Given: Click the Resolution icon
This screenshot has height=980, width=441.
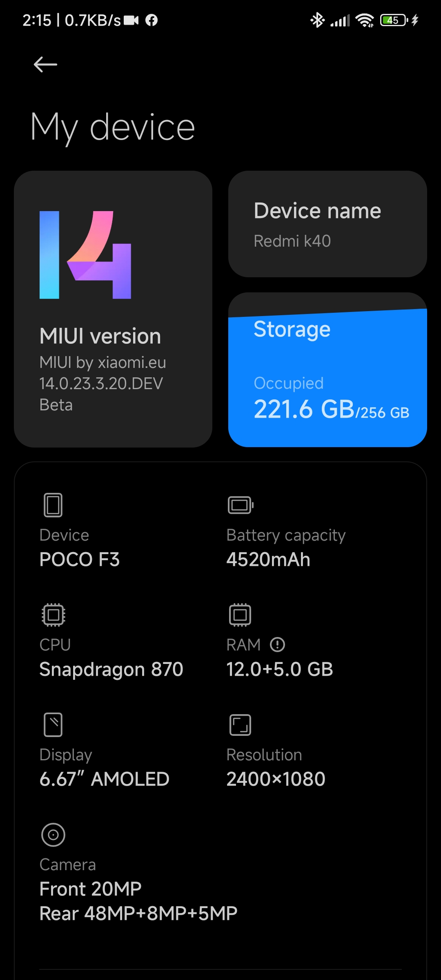Looking at the screenshot, I should 240,725.
